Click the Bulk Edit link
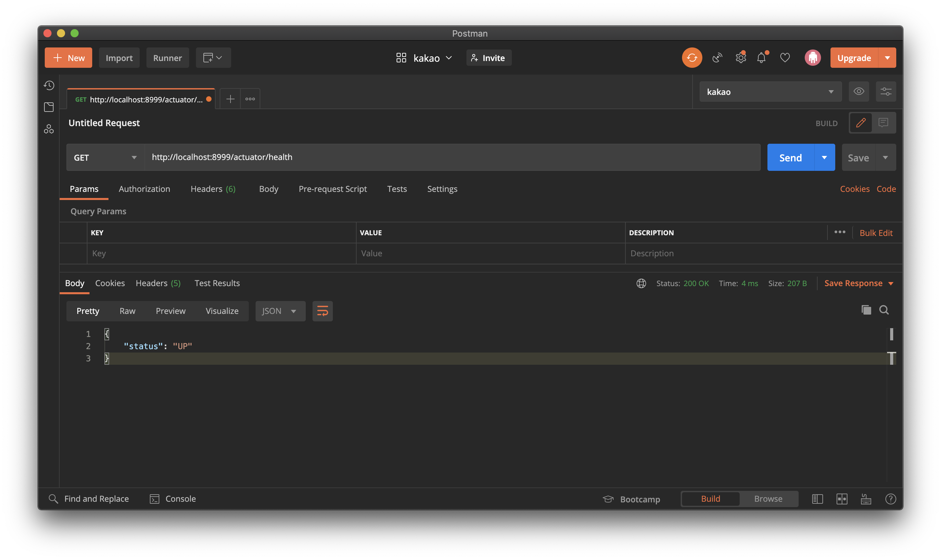 [x=876, y=233]
